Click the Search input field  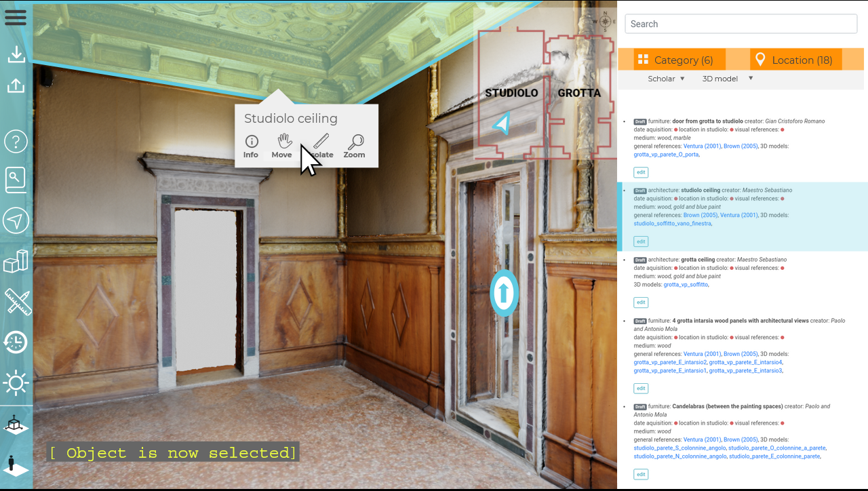coord(741,24)
